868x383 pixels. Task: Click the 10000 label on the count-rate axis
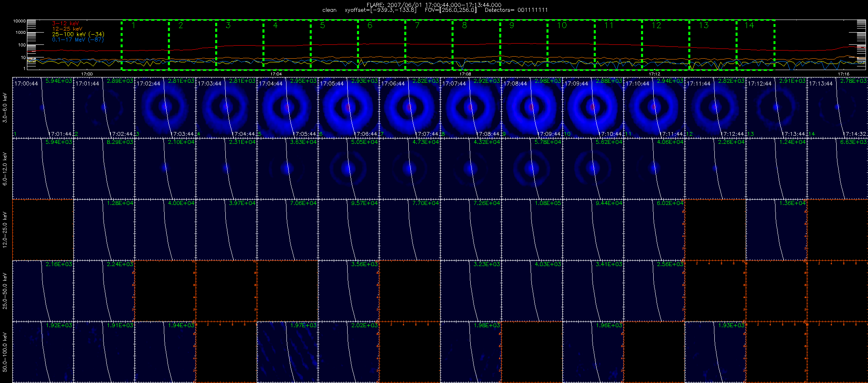point(19,21)
